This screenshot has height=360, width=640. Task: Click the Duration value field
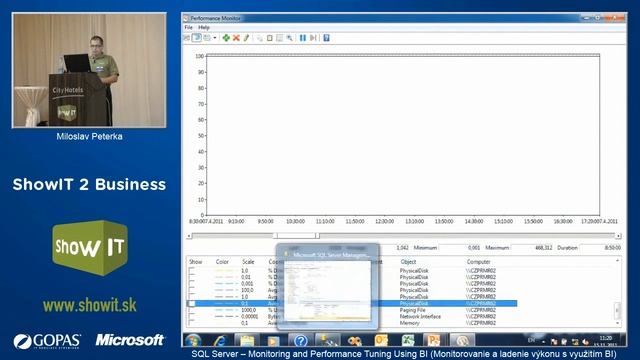click(601, 248)
